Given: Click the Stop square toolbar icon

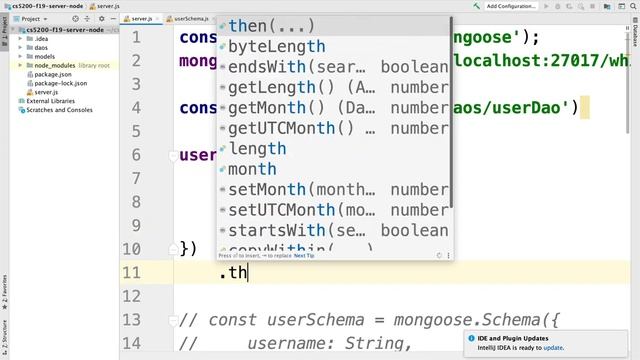Looking at the screenshot, I should (592, 6).
